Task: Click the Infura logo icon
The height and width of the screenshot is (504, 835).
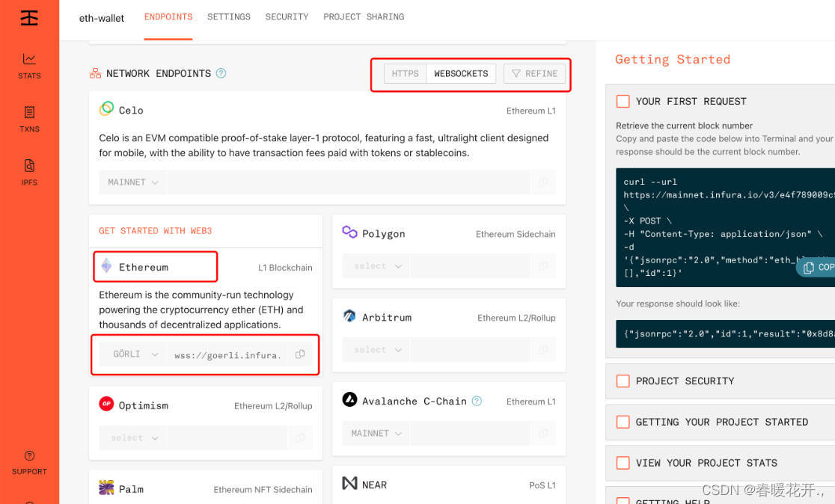Action: point(29,17)
